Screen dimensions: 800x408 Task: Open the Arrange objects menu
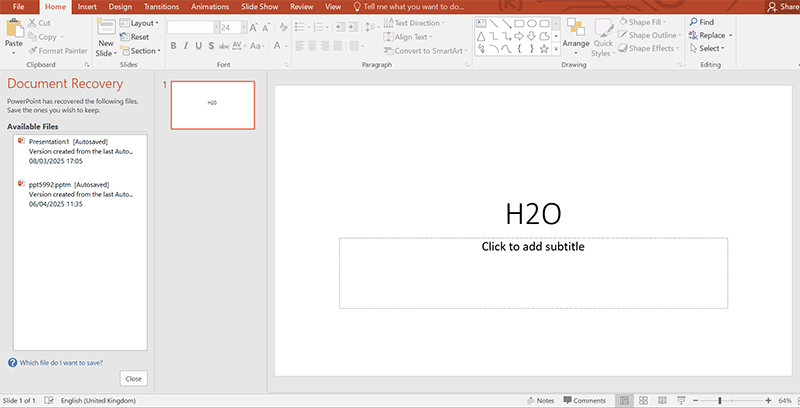tap(576, 37)
